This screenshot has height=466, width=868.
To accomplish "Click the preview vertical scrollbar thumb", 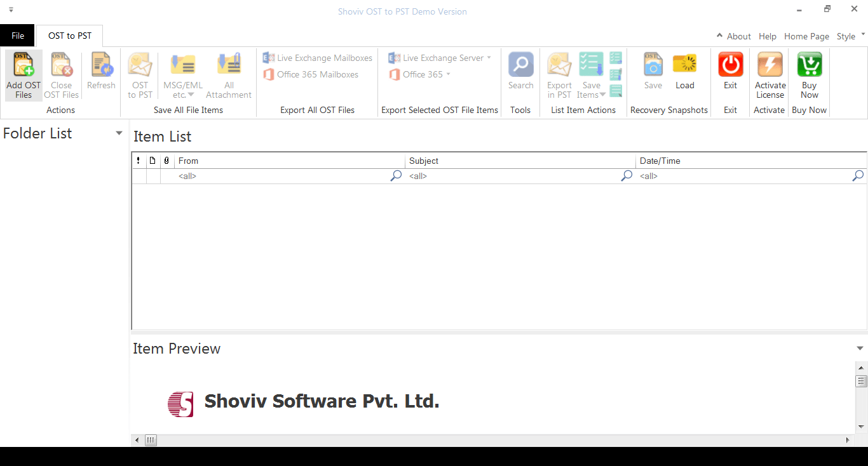I will [862, 381].
